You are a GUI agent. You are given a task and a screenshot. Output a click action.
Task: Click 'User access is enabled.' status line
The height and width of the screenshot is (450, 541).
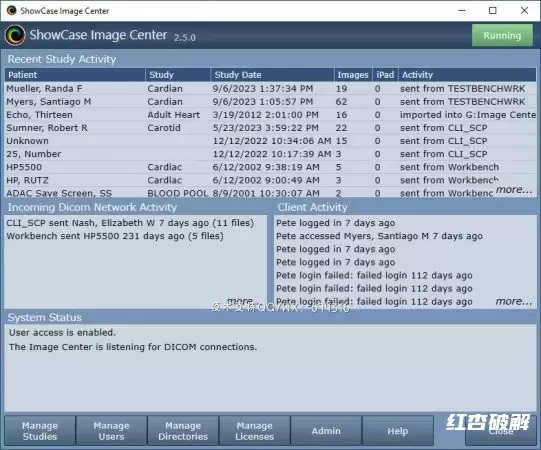pos(62,333)
